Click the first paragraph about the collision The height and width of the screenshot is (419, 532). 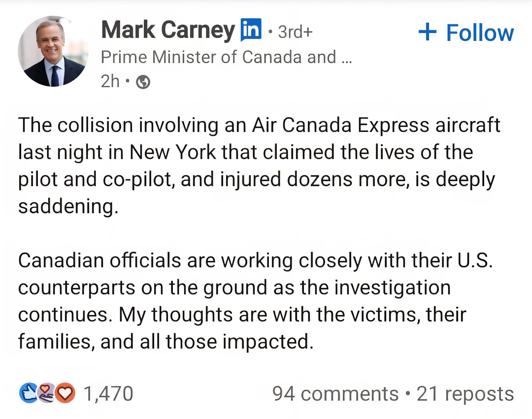259,152
